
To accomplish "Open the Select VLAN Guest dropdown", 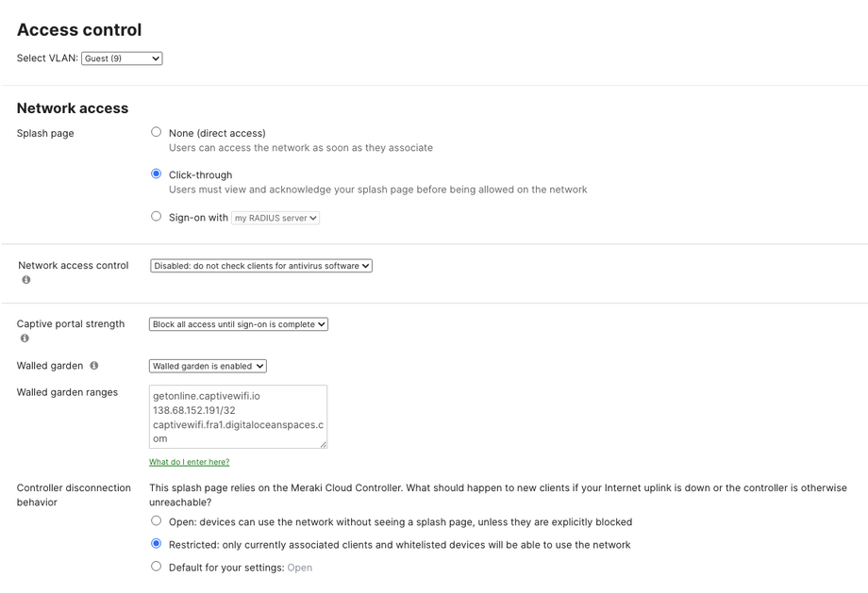I will tap(122, 58).
